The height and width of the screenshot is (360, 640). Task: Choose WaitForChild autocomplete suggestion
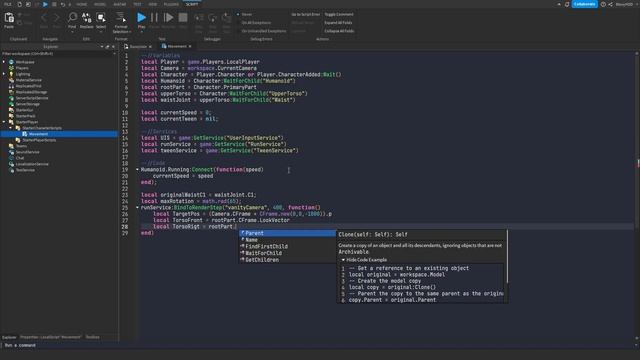287,253
